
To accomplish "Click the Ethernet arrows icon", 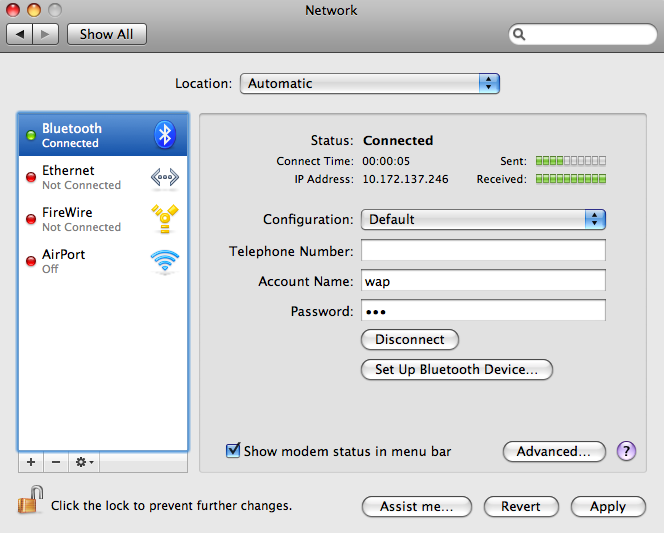I will click(x=165, y=178).
